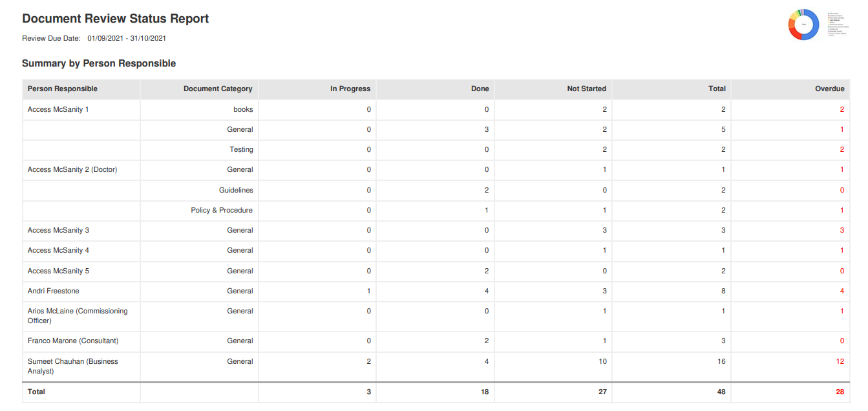The width and height of the screenshot is (868, 411).
Task: Select the In Progress column header
Action: click(x=350, y=89)
